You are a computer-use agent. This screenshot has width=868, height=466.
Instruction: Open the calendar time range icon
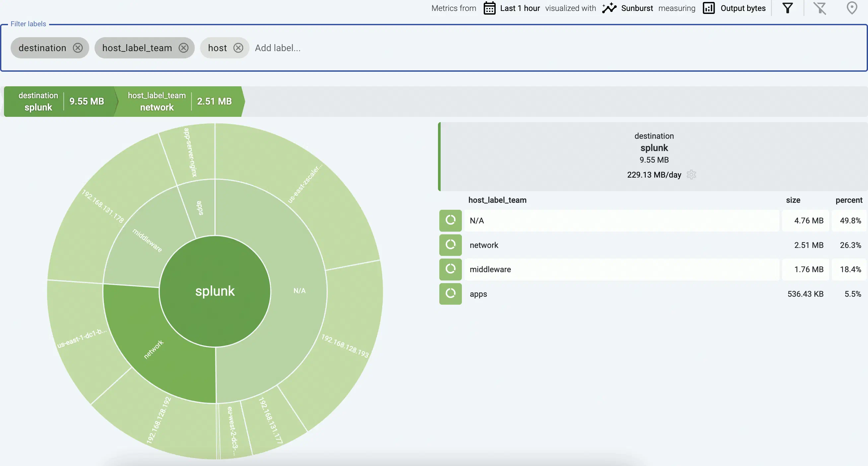(489, 8)
